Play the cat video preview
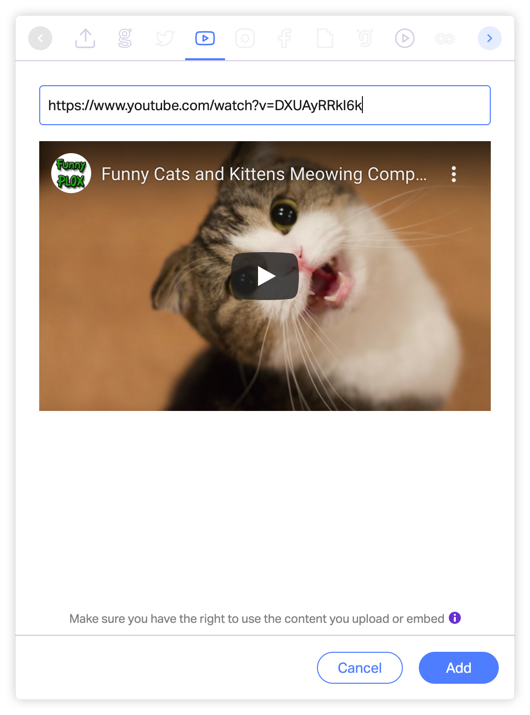Viewport: 530px width, 715px height. click(265, 276)
